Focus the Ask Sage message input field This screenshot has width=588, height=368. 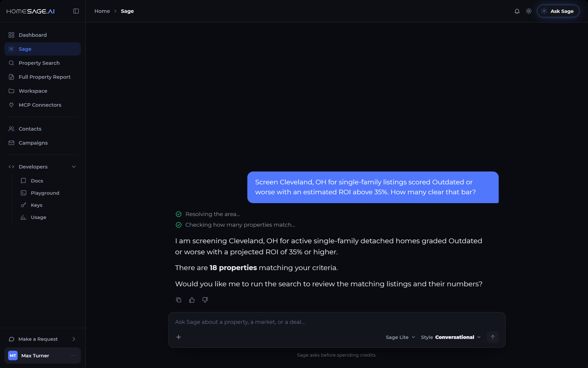point(337,322)
